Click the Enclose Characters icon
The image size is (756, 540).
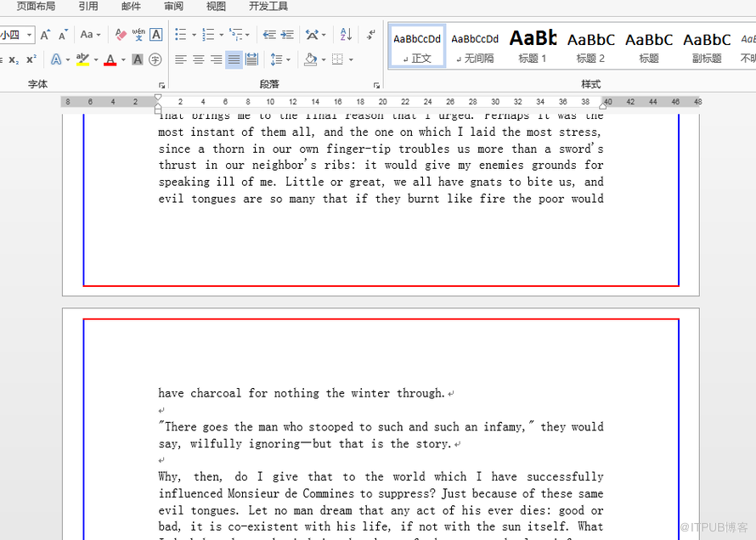(155, 59)
